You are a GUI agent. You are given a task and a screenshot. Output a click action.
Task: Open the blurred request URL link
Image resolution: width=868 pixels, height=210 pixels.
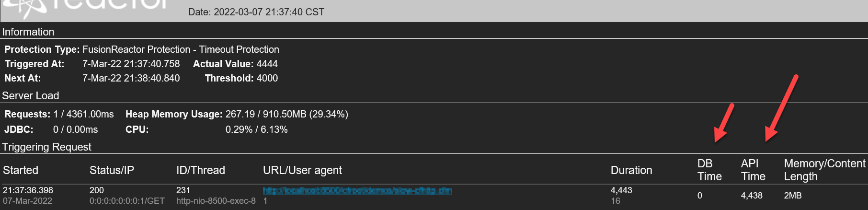357,191
